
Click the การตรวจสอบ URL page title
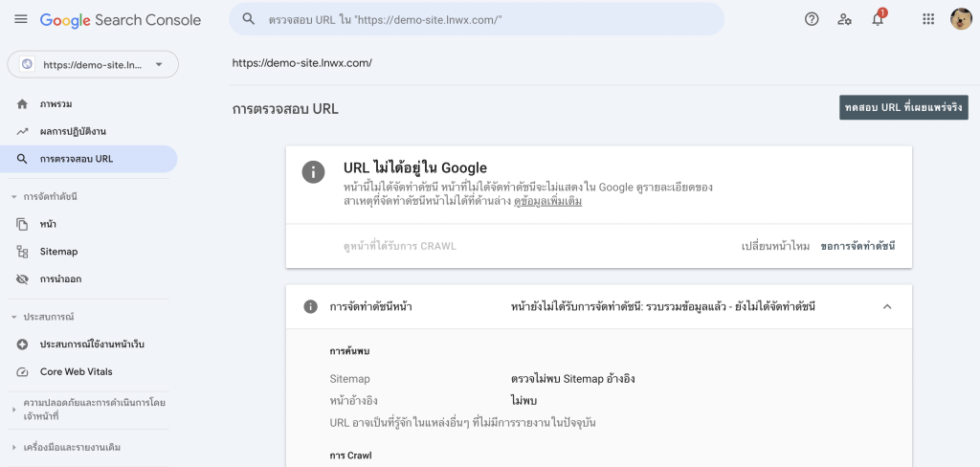coord(285,109)
